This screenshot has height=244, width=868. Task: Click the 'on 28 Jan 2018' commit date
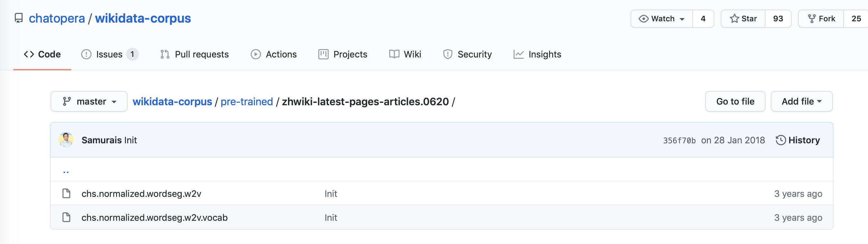pos(733,140)
